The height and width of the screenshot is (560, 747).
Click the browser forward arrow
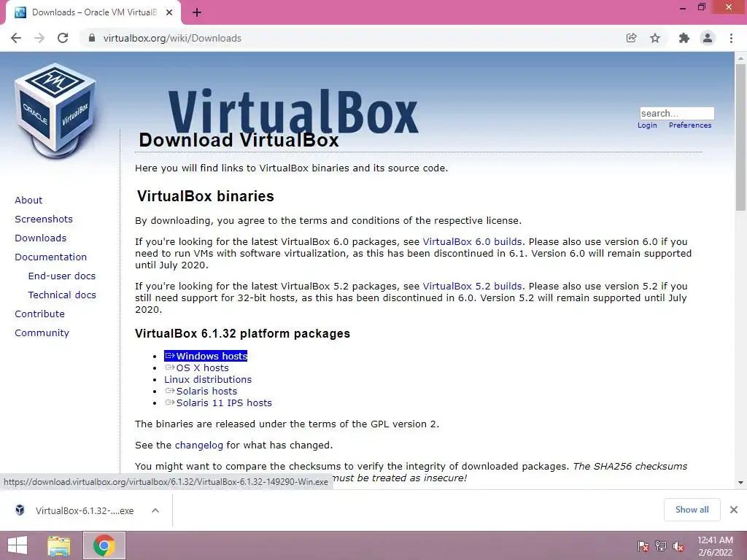(x=39, y=38)
